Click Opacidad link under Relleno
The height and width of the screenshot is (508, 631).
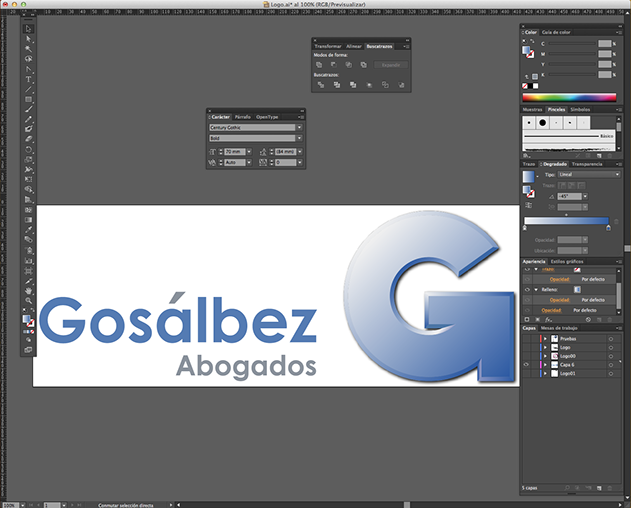tap(559, 300)
